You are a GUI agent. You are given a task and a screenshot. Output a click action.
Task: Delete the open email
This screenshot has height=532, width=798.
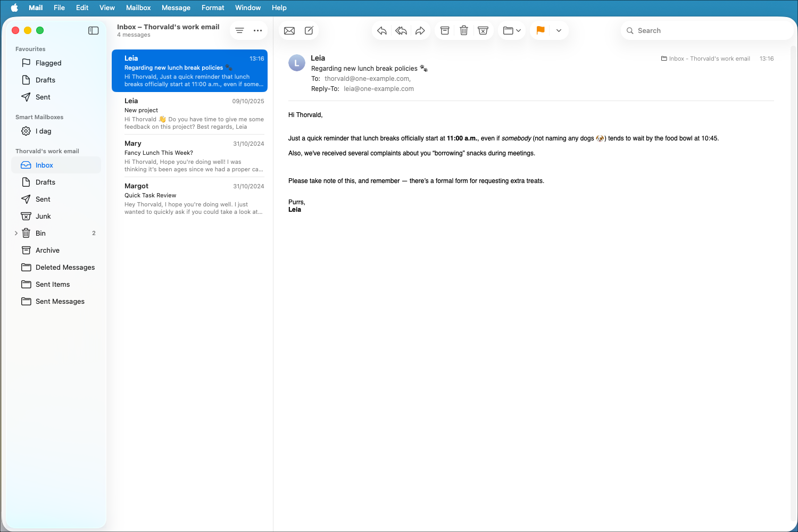point(463,30)
